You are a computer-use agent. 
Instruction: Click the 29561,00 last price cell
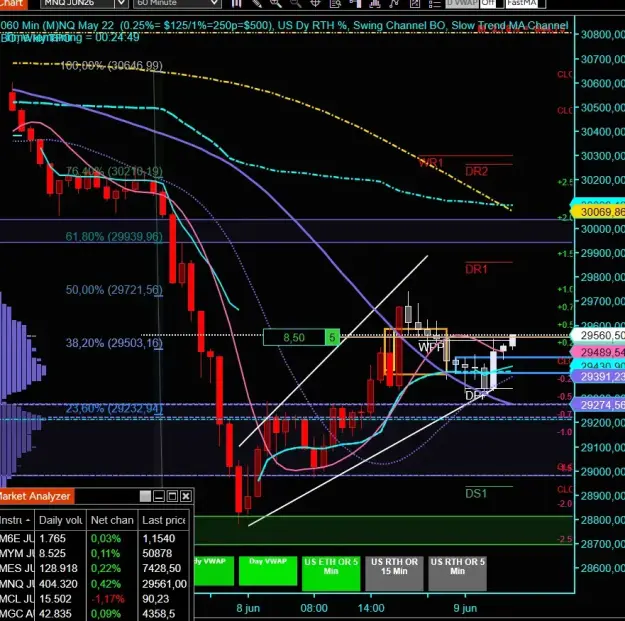165,584
